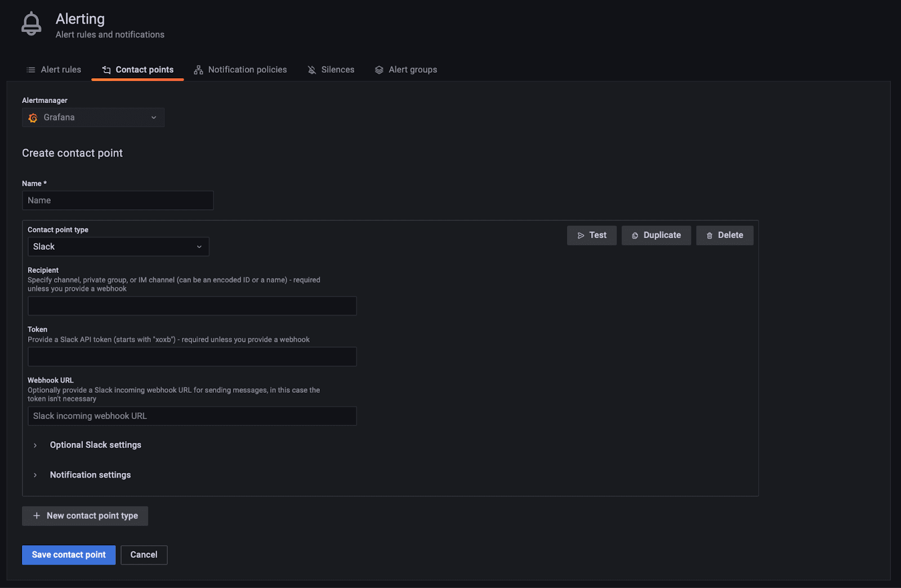Test the Slack contact point
The width and height of the screenshot is (901, 588).
[x=591, y=235]
